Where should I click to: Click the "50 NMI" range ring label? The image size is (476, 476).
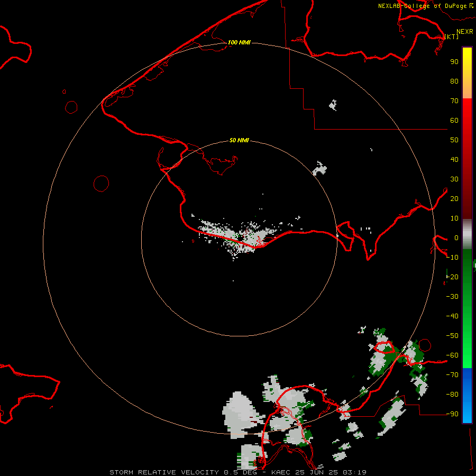point(239,140)
